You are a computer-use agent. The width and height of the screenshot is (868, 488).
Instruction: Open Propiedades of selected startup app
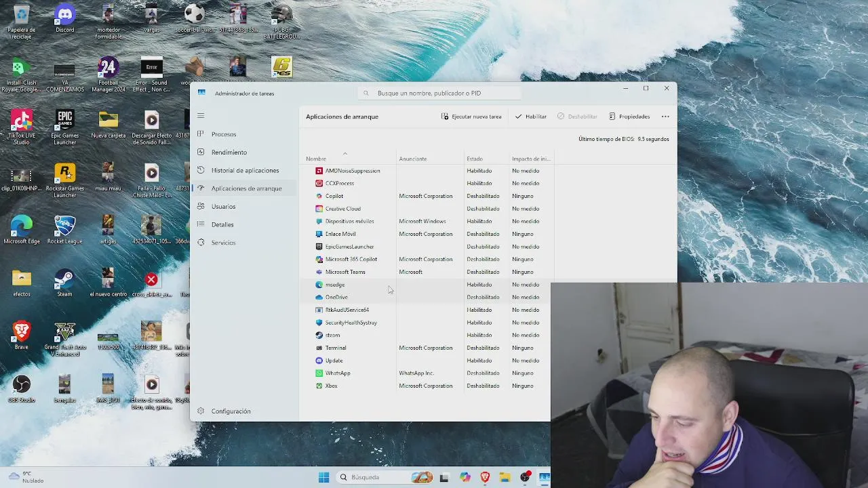629,117
